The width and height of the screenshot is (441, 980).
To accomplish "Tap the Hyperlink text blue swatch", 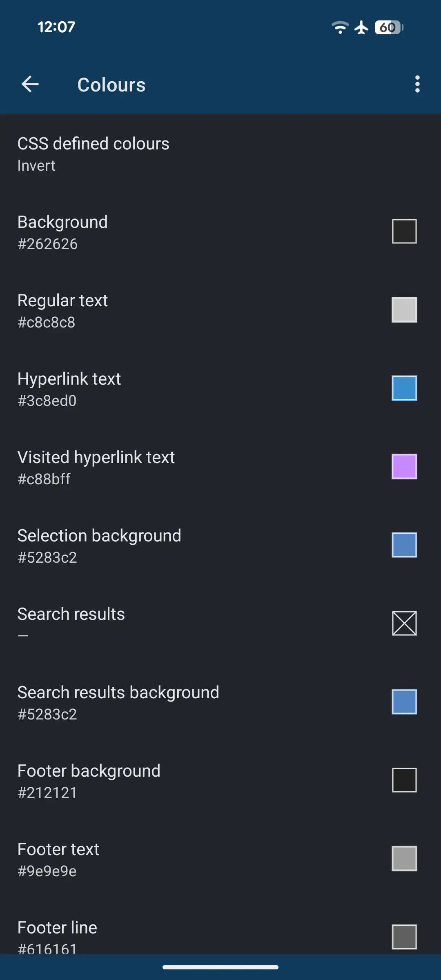I will tap(404, 388).
